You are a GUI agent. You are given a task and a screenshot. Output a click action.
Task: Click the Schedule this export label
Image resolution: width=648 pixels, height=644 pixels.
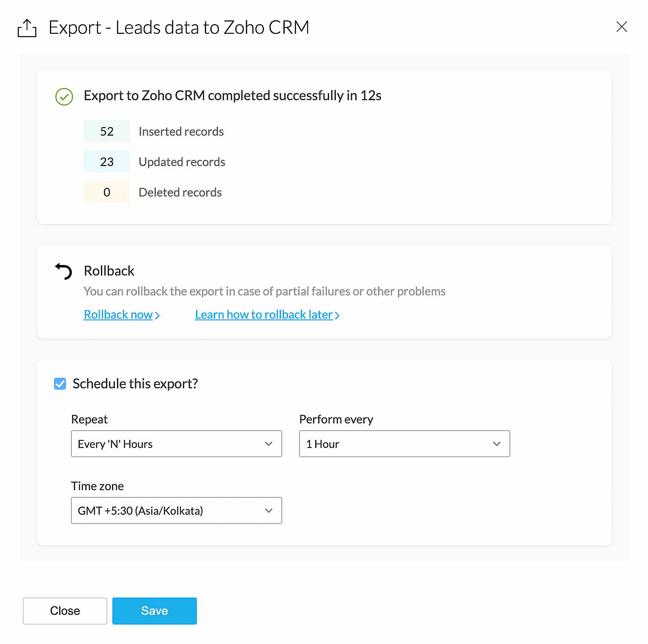coord(135,384)
